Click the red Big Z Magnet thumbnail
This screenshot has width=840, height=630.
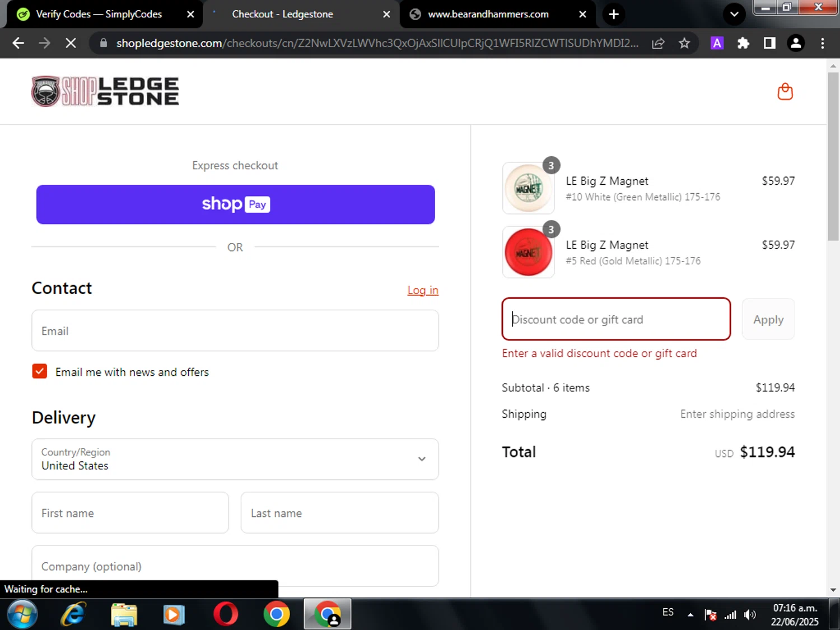pos(528,252)
